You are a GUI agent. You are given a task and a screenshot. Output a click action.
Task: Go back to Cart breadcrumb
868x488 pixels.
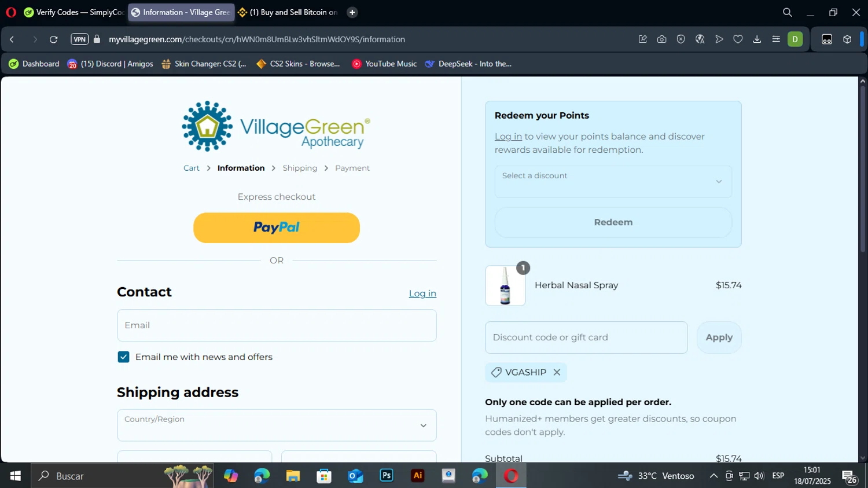pyautogui.click(x=192, y=168)
